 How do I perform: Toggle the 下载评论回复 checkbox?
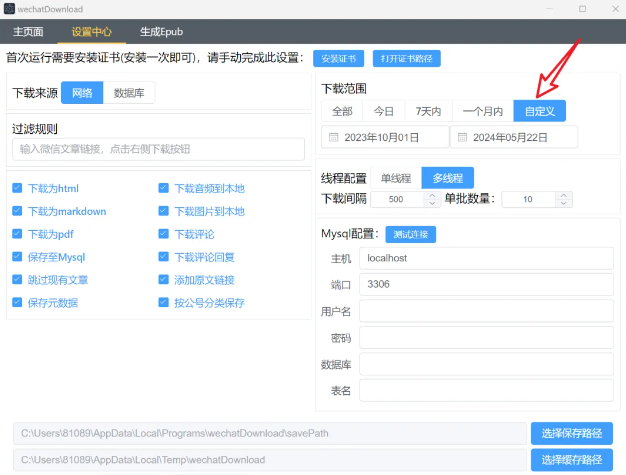(164, 257)
